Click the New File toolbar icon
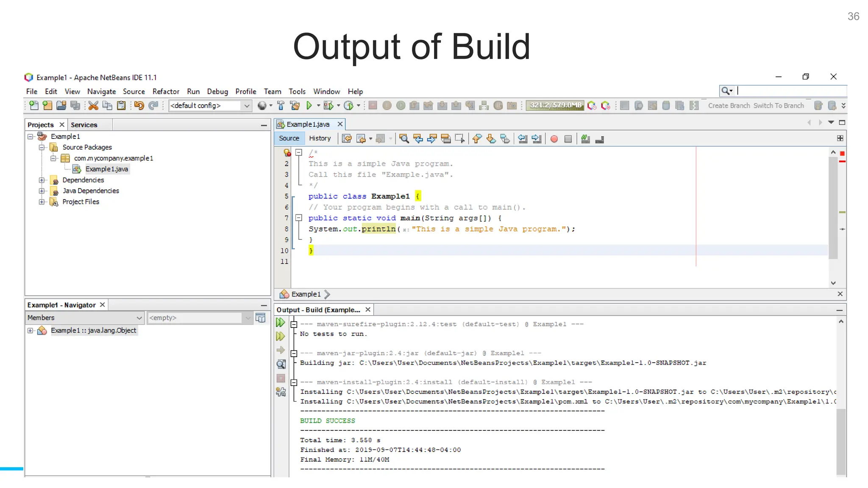 (34, 105)
